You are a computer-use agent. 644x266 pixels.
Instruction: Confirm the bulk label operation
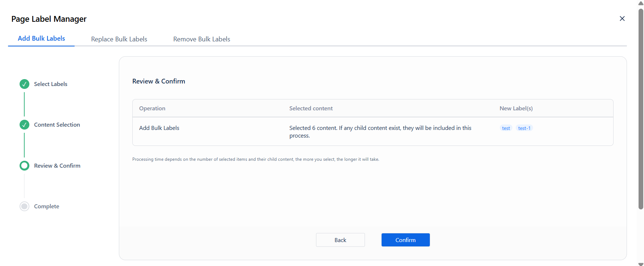pos(406,240)
